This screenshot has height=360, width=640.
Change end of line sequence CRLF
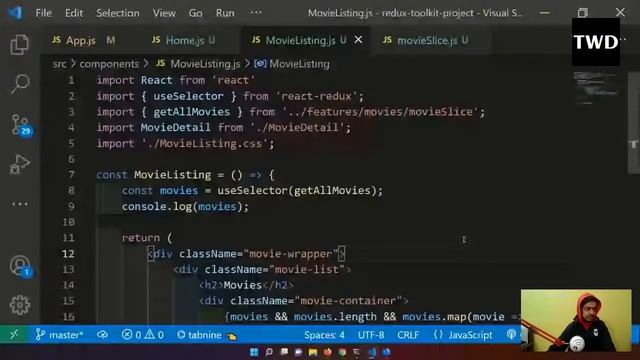click(x=408, y=335)
